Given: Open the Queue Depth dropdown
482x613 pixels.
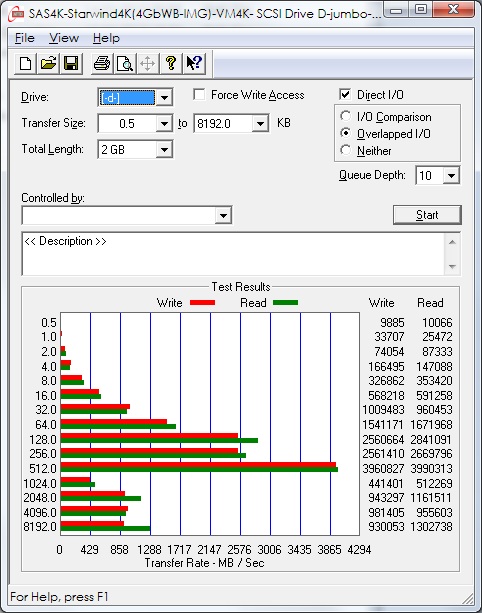Looking at the screenshot, I should tap(451, 175).
